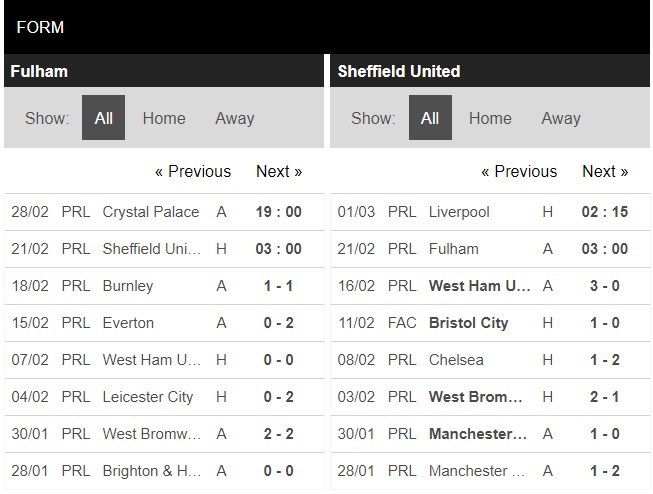Click Bristol City FAC match
This screenshot has height=494, width=653.
[x=468, y=323]
